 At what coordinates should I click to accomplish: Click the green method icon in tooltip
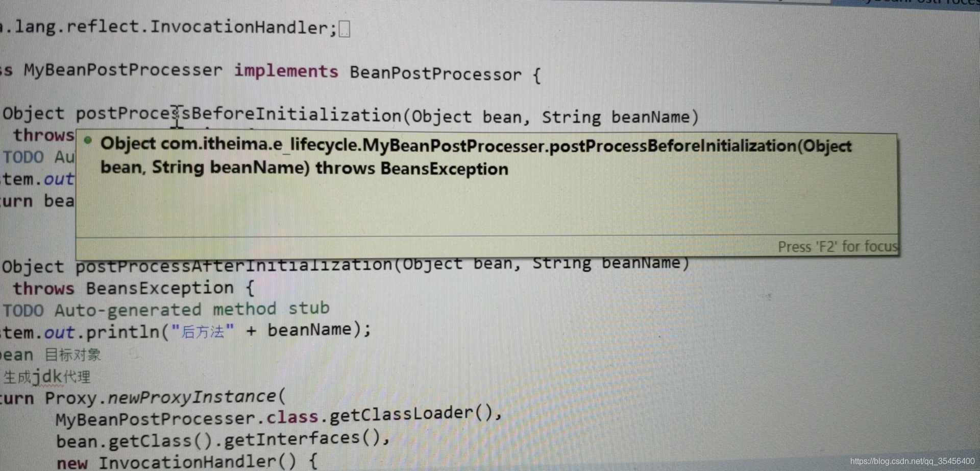(88, 140)
